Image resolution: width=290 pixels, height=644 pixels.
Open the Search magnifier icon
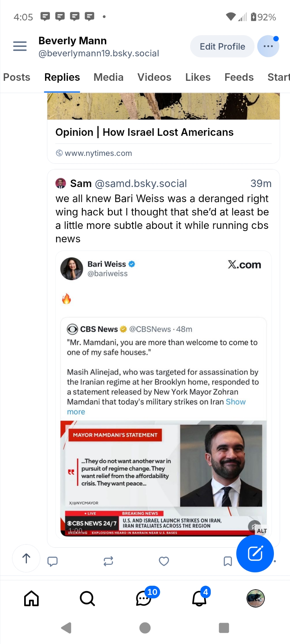(87, 599)
